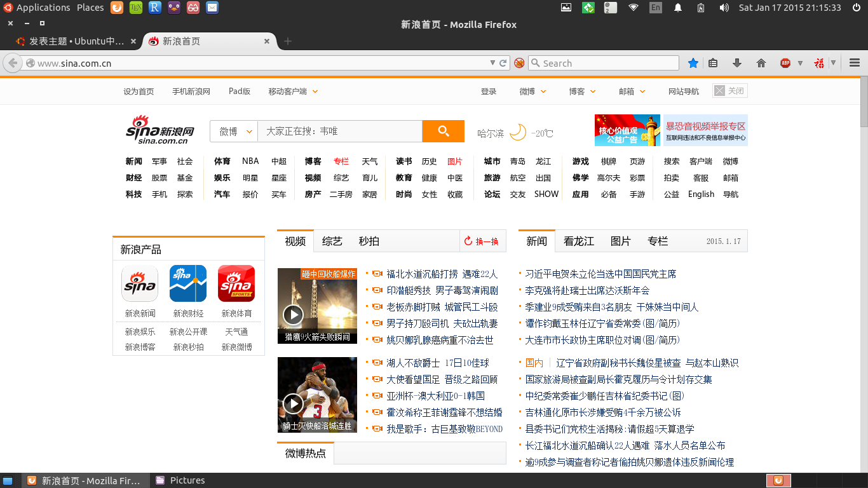Click the Sina logo
Image resolution: width=868 pixels, height=488 pixels.
pyautogui.click(x=160, y=130)
